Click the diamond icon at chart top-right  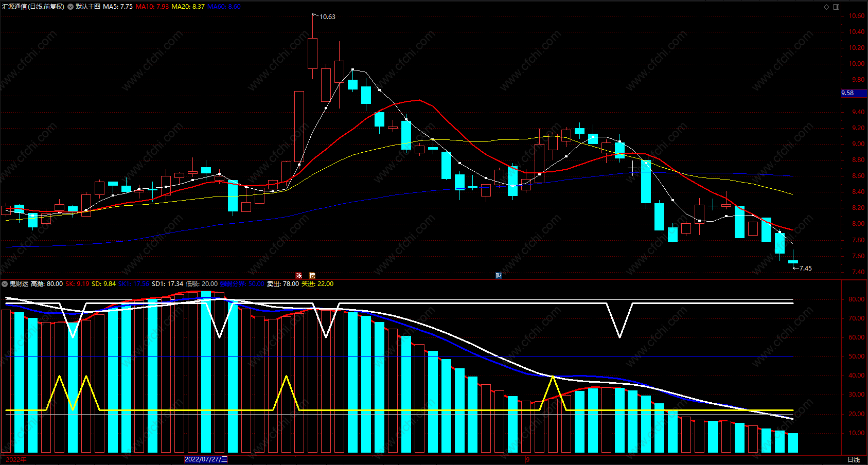click(x=826, y=7)
